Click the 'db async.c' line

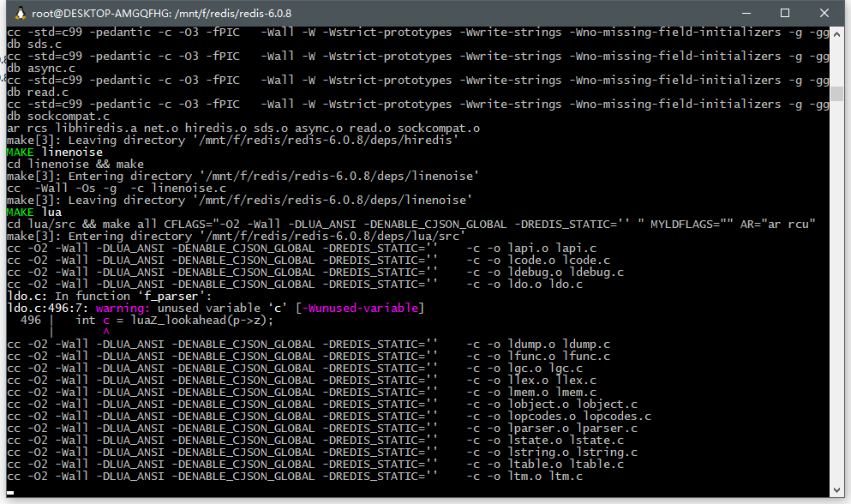click(x=40, y=68)
